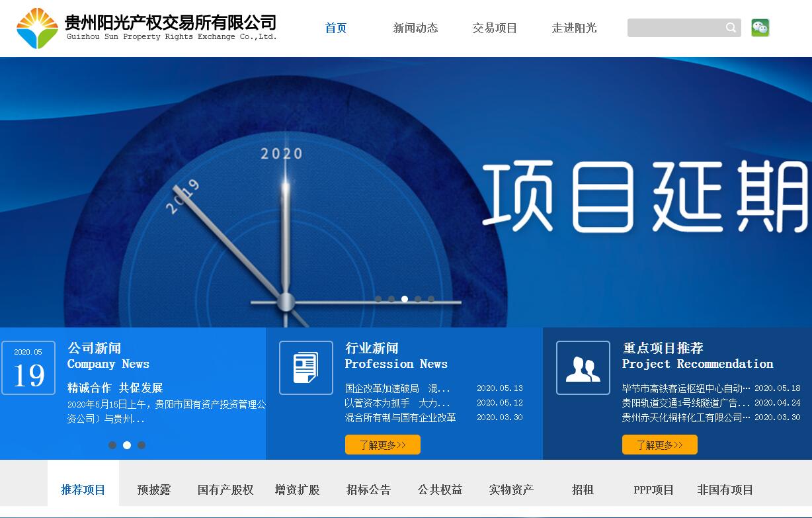This screenshot has height=518, width=812.
Task: Select the first banner carousel dot
Action: tap(378, 299)
